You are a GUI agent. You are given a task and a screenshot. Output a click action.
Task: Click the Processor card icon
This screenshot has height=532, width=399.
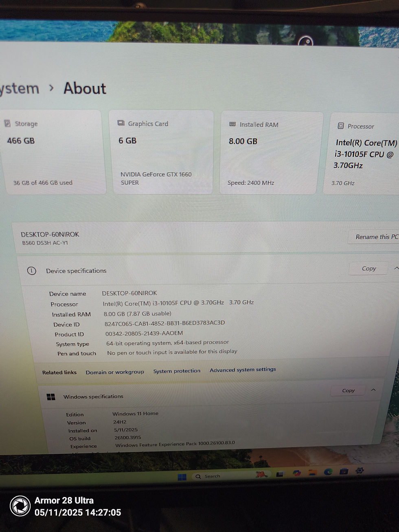point(341,126)
